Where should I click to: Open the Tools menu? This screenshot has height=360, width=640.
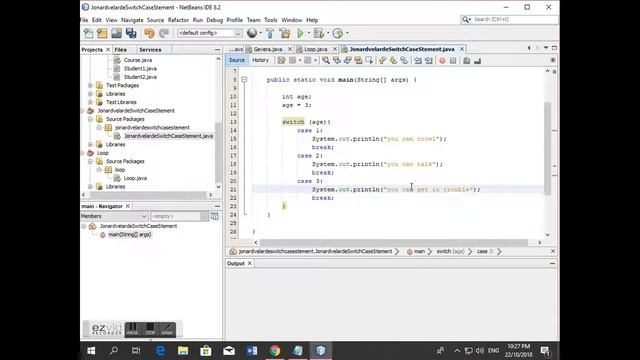tap(271, 20)
